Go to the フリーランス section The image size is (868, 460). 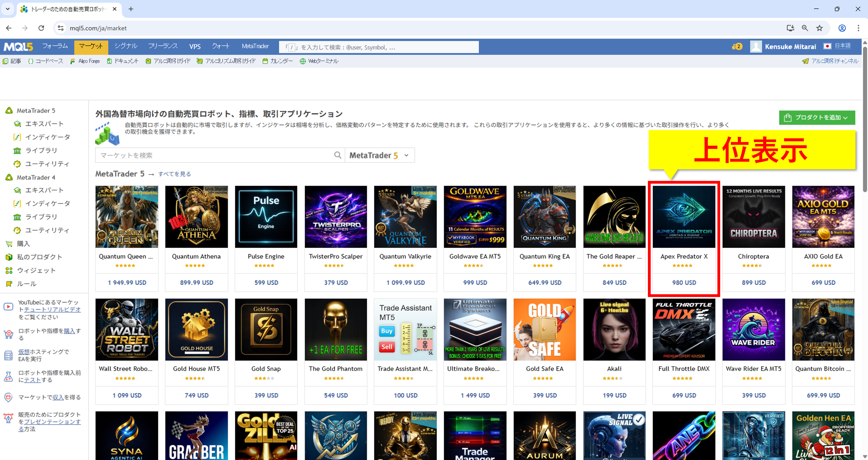pyautogui.click(x=163, y=46)
